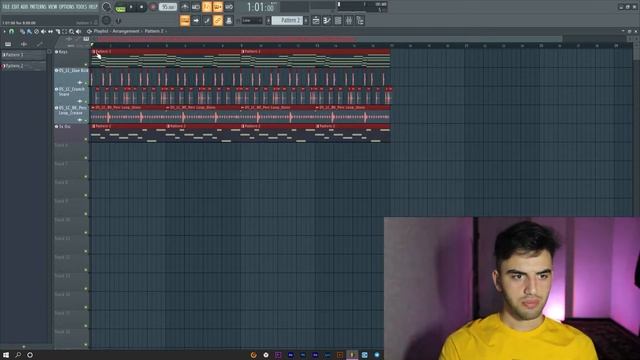
Task: Click the Play button in transport
Action: (x=131, y=7)
